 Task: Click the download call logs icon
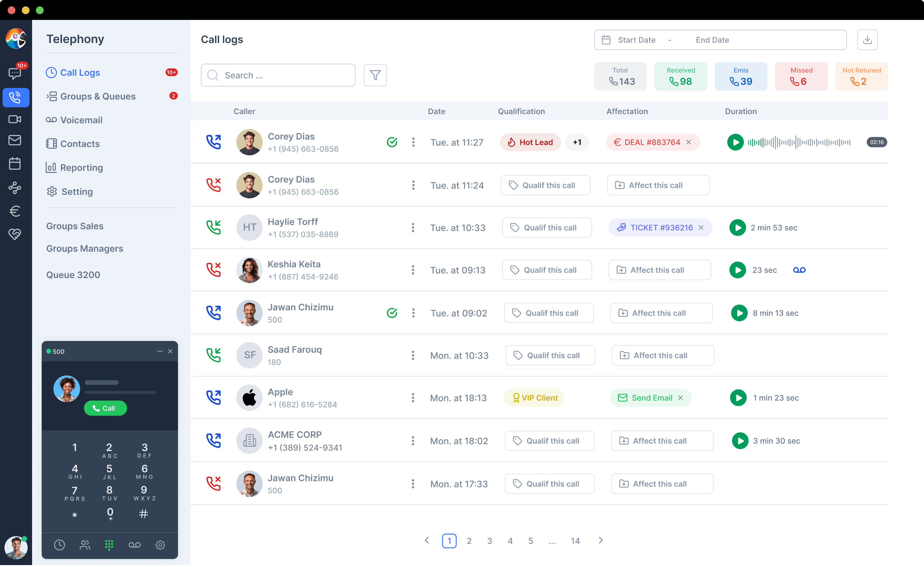click(x=867, y=40)
